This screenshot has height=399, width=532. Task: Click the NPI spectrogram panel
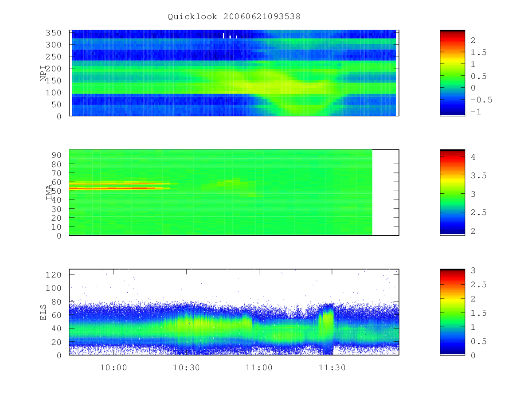(234, 73)
